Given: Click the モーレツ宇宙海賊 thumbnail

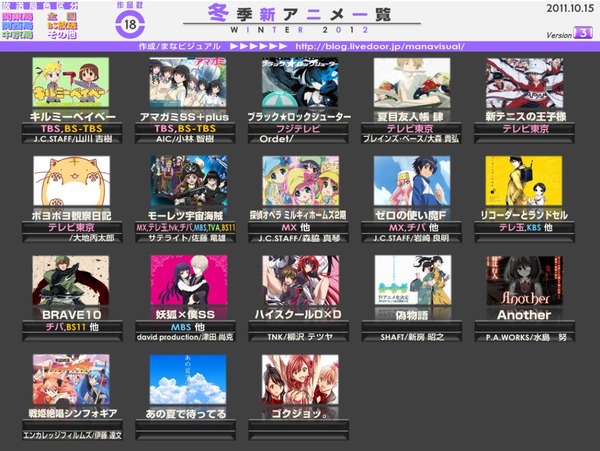Looking at the screenshot, I should pos(189,181).
